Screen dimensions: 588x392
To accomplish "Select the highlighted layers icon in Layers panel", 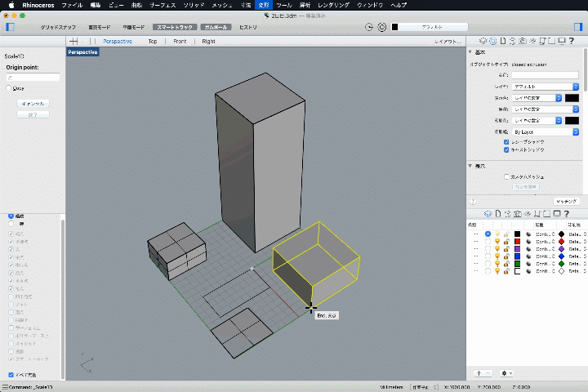I will pyautogui.click(x=488, y=213).
